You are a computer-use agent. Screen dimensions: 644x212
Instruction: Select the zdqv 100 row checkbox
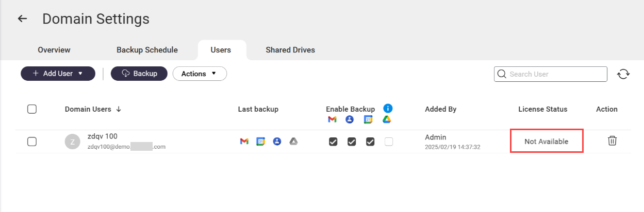32,142
